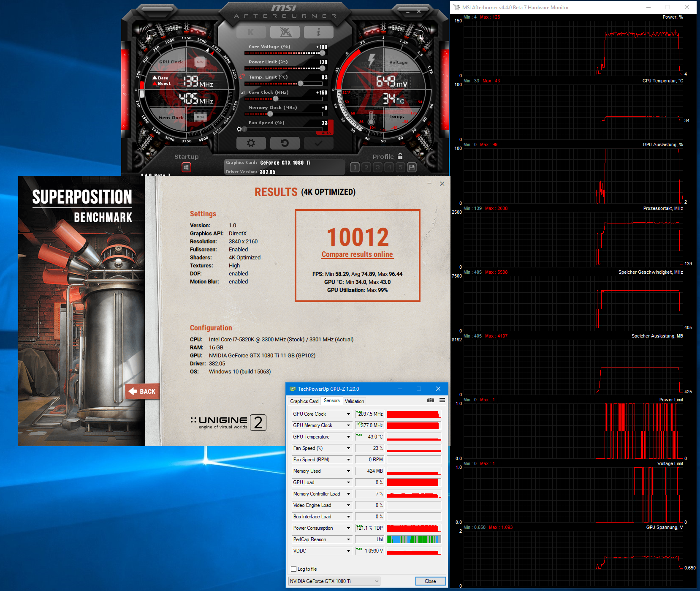Viewport: 700px width, 591px height.
Task: Save the current Afterburner profile (floppy icon)
Action: click(x=412, y=167)
